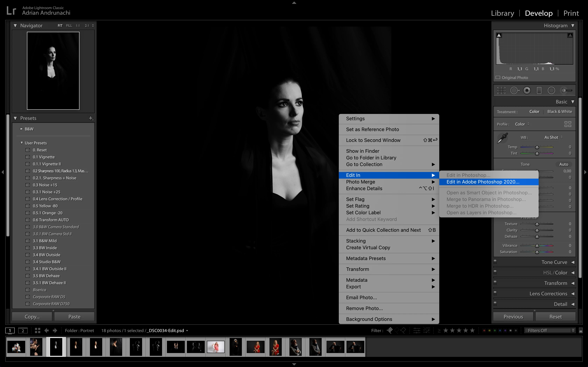The image size is (588, 367).
Task: Click the Copy... button
Action: (32, 316)
